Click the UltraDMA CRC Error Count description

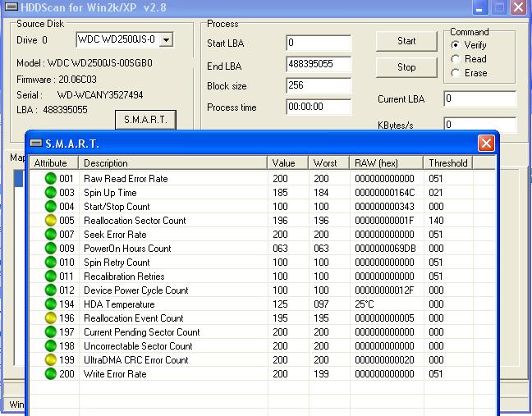pyautogui.click(x=136, y=360)
